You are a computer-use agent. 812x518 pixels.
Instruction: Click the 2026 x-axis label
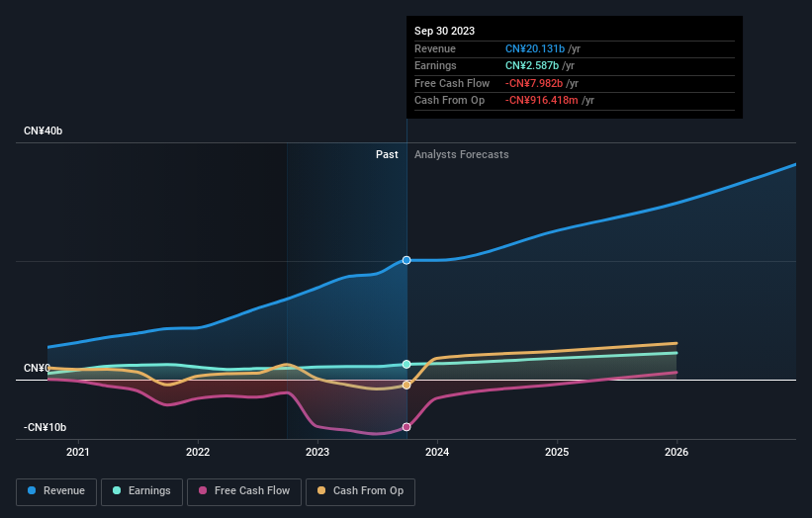tap(677, 453)
